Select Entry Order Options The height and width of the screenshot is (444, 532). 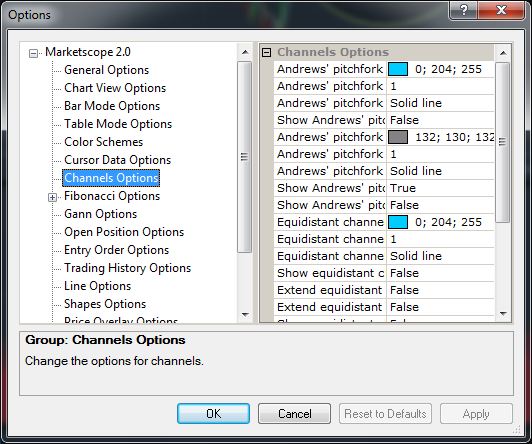click(116, 250)
